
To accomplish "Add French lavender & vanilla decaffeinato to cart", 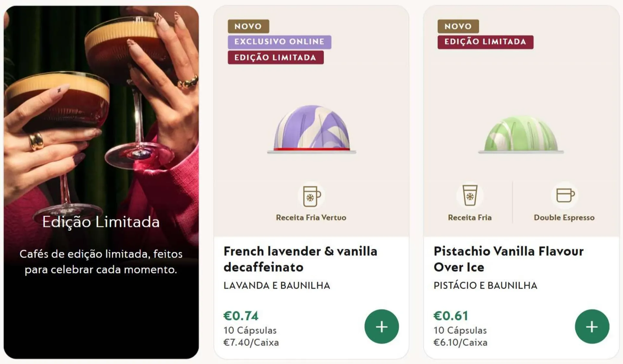I will (x=381, y=326).
